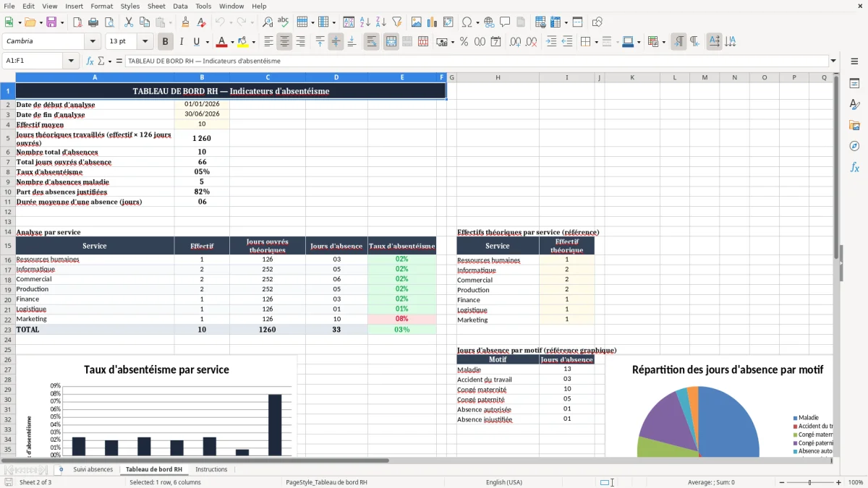Viewport: 868px width, 488px height.
Task: Click Sort Descending icon
Action: (x=380, y=22)
